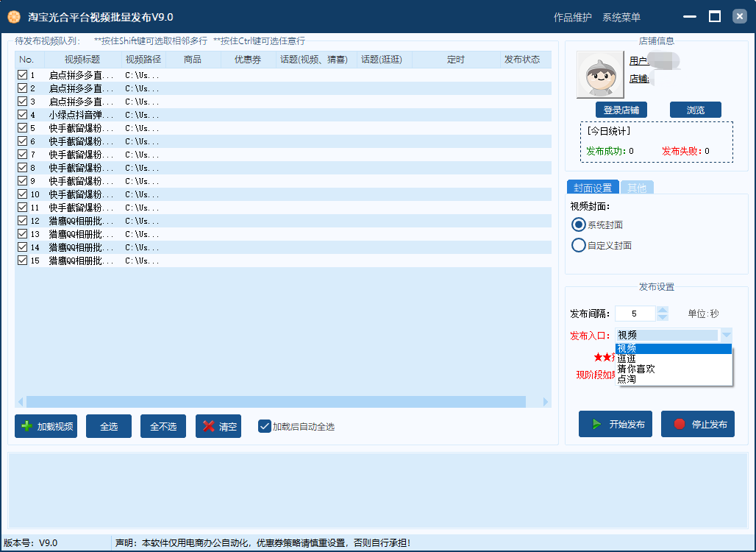Open the 作品维护 menu
The image size is (756, 552).
tap(572, 18)
